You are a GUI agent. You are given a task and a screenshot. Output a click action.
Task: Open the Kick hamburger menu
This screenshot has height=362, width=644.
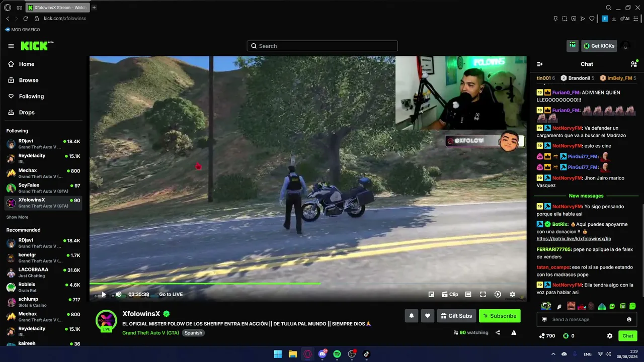pos(11,46)
